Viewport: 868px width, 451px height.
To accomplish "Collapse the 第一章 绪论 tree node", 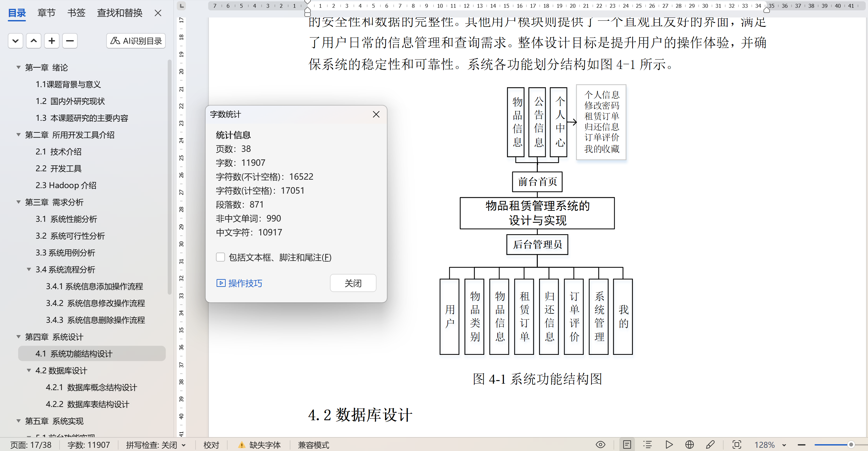I will tap(18, 67).
